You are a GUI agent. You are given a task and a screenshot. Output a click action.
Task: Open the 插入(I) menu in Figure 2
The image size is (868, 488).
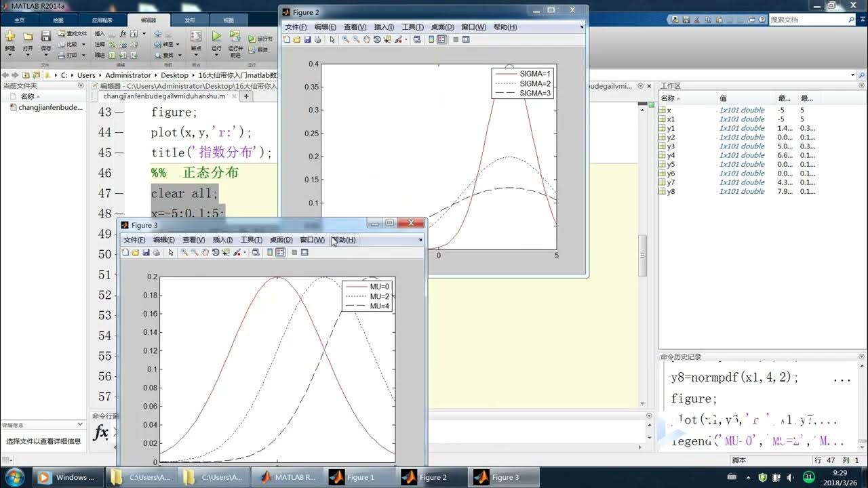tap(384, 27)
